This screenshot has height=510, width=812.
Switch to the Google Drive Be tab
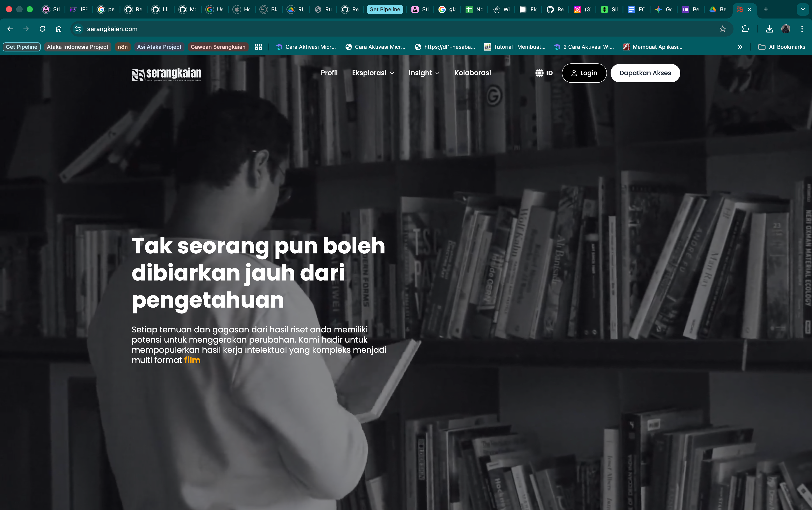point(718,9)
